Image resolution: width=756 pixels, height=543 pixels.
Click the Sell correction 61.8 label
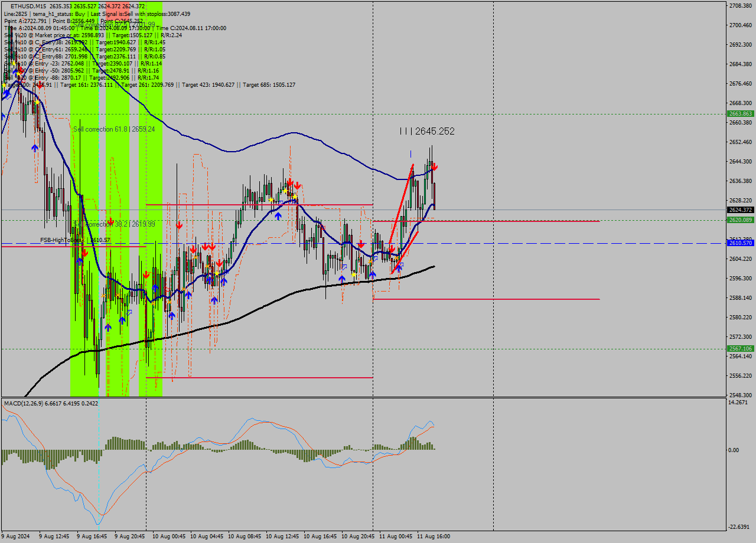point(114,129)
